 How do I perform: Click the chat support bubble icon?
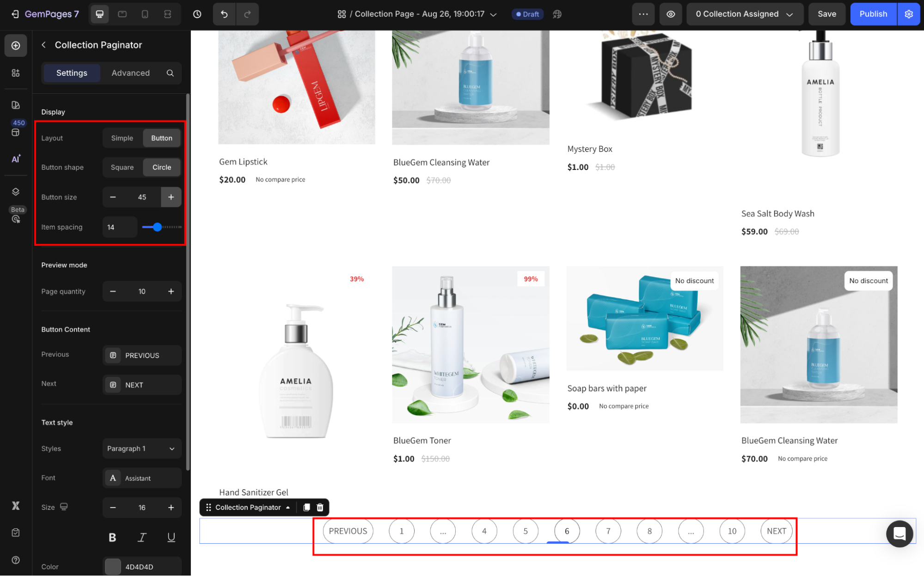point(899,534)
